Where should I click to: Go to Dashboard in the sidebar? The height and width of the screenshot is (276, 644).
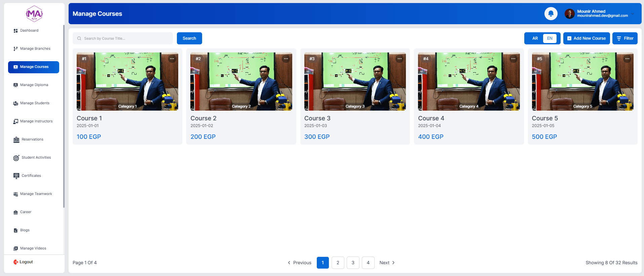(x=34, y=31)
